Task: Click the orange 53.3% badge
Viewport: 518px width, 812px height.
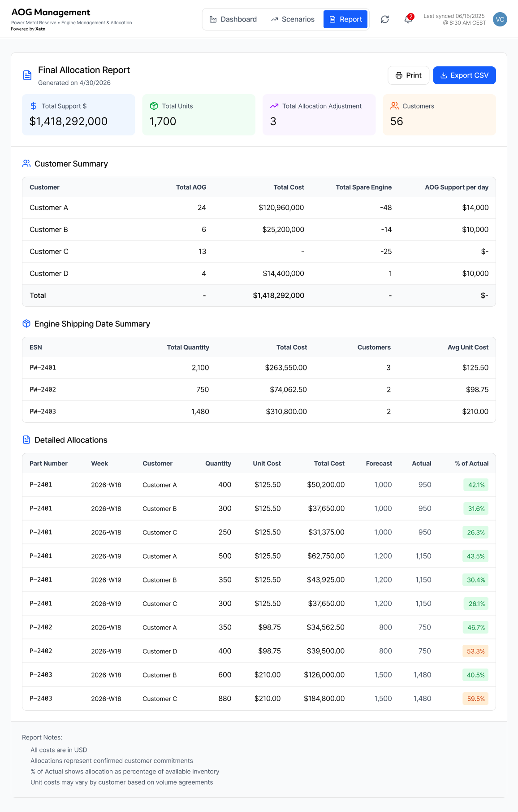Action: pos(475,651)
